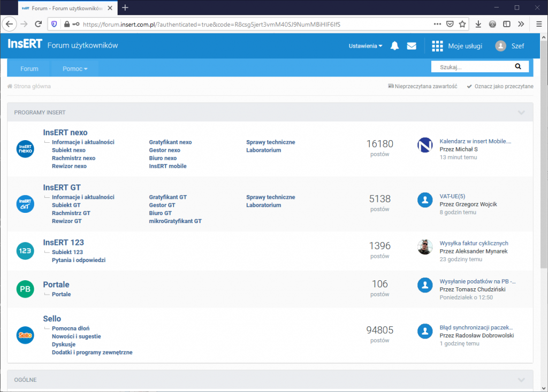Click the padlock site security icon
The width and height of the screenshot is (548, 392).
(x=67, y=24)
